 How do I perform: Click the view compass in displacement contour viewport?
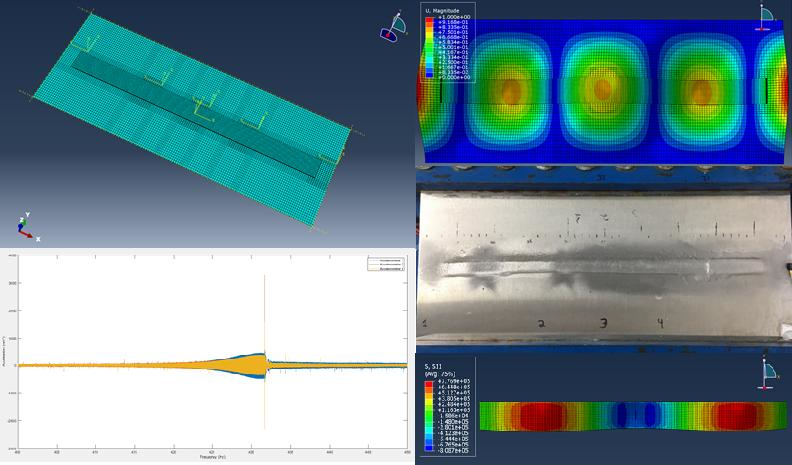(765, 18)
